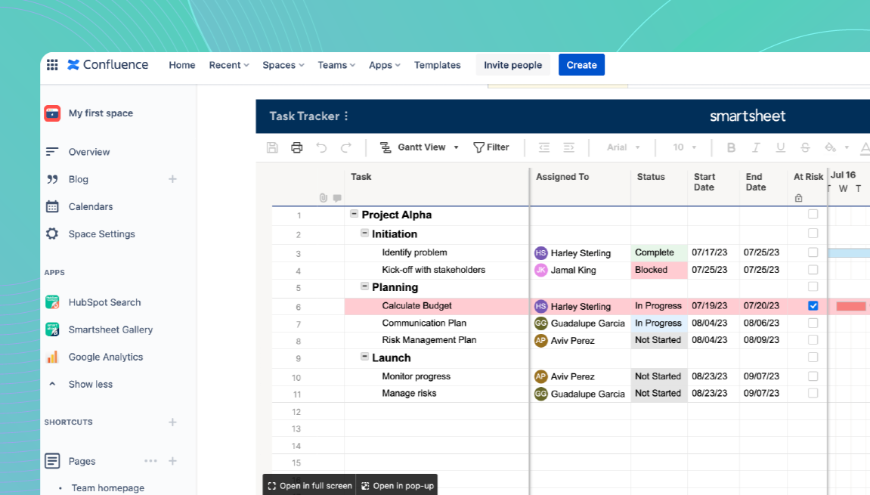Click the Confluence logo

tap(108, 65)
